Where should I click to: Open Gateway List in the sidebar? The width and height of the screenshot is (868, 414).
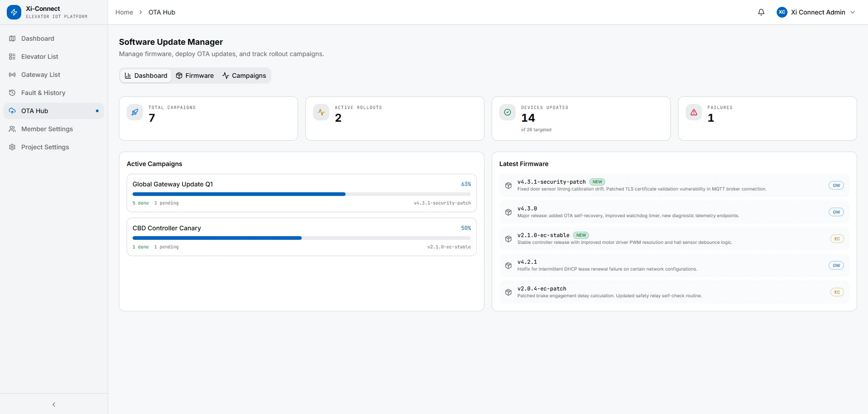pos(41,75)
